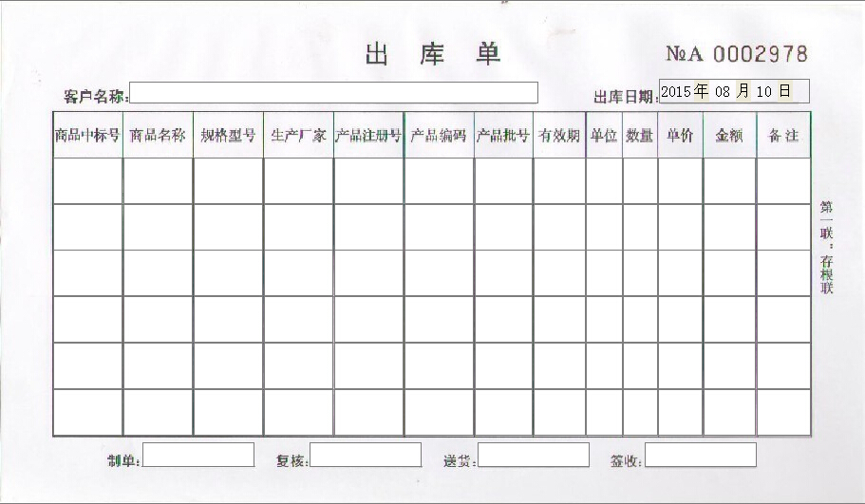
Task: Click the 产品批号 column header
Action: tap(503, 135)
